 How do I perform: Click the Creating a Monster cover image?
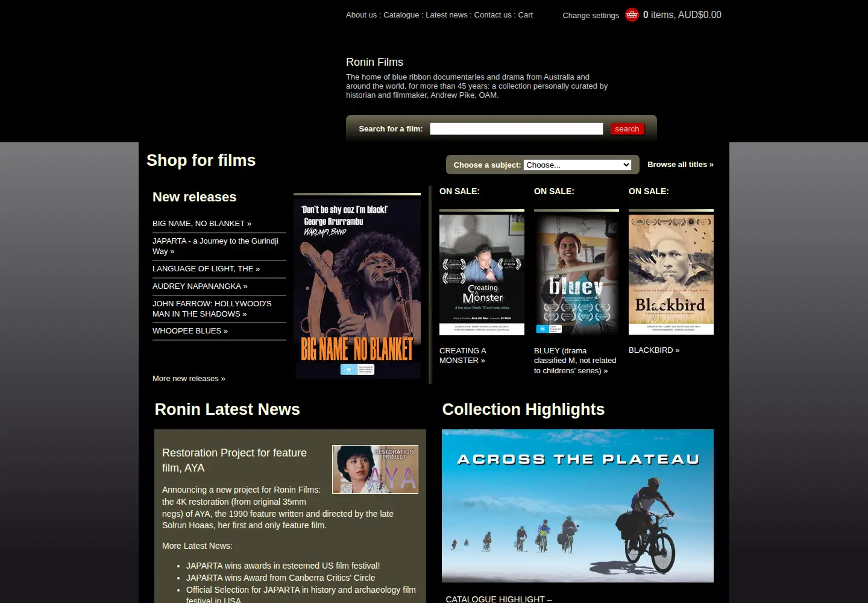482,274
